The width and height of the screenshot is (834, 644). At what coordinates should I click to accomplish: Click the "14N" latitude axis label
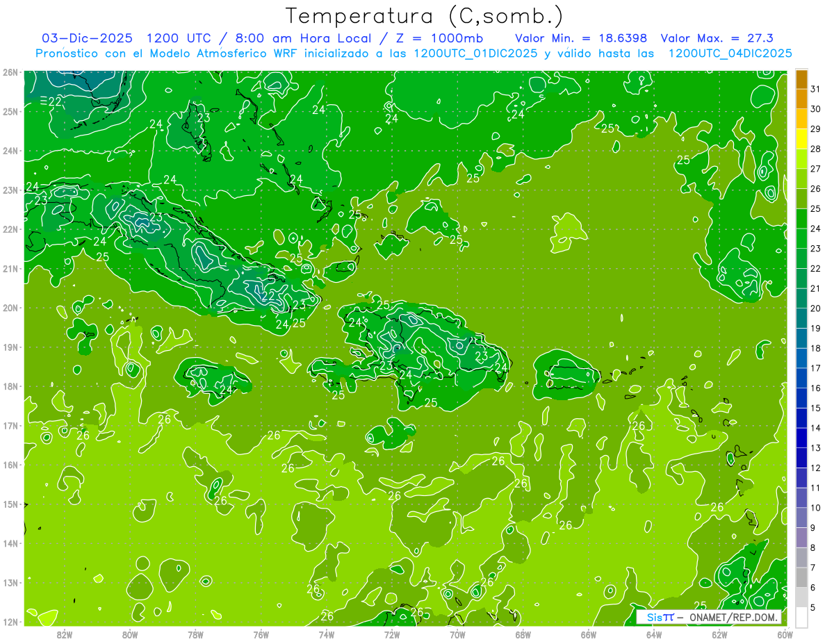click(x=10, y=543)
